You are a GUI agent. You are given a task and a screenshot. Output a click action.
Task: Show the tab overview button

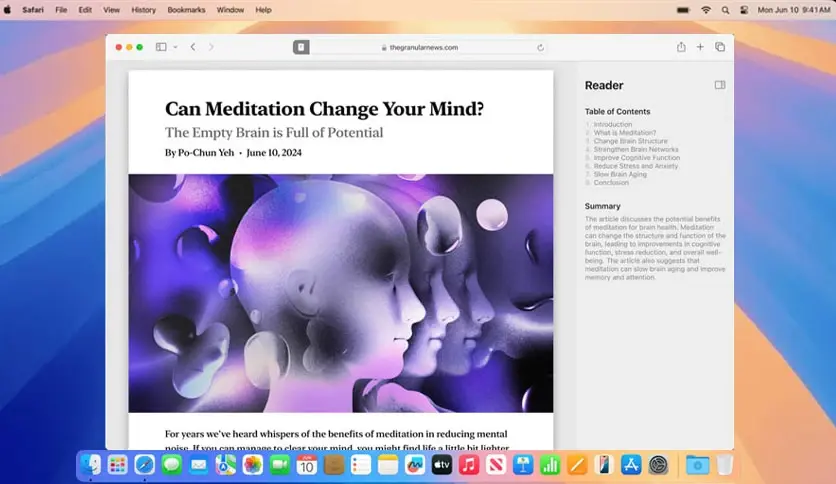point(720,47)
